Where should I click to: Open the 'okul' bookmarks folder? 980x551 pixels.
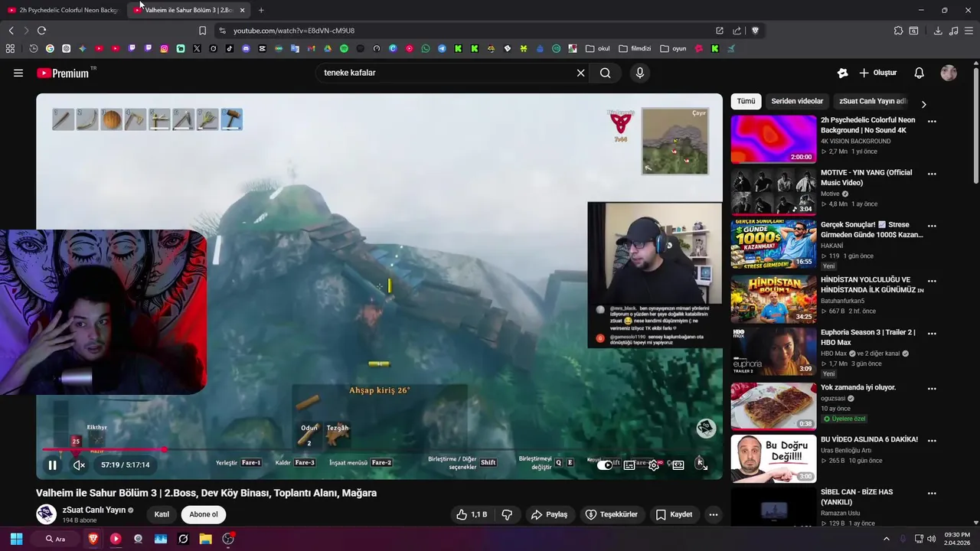pos(598,48)
